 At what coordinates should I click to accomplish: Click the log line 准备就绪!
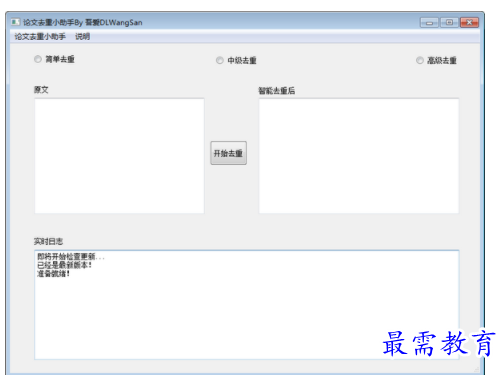click(x=53, y=274)
